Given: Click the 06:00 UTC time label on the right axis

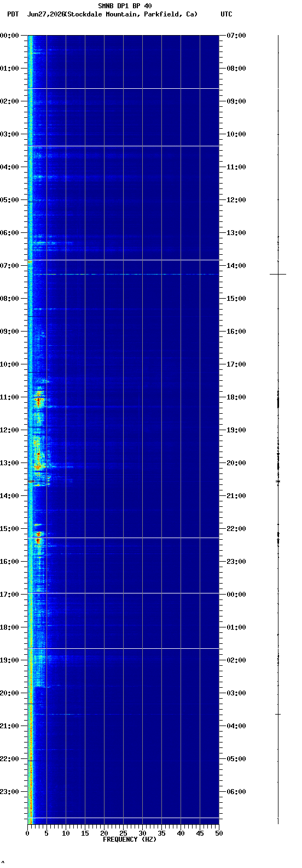Looking at the screenshot, I should point(236,792).
